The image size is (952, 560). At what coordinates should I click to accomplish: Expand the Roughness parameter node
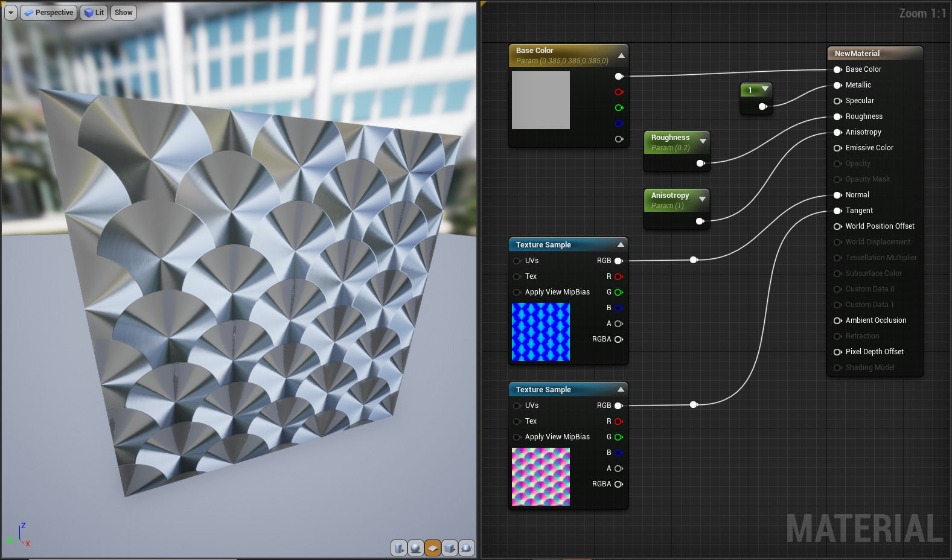click(703, 141)
